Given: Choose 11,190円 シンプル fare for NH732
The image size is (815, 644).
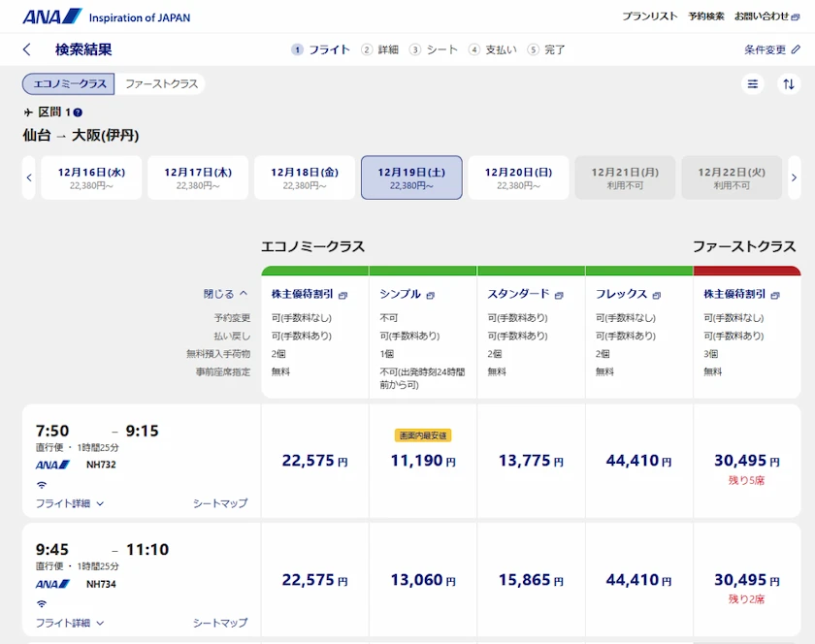Looking at the screenshot, I should (x=423, y=461).
